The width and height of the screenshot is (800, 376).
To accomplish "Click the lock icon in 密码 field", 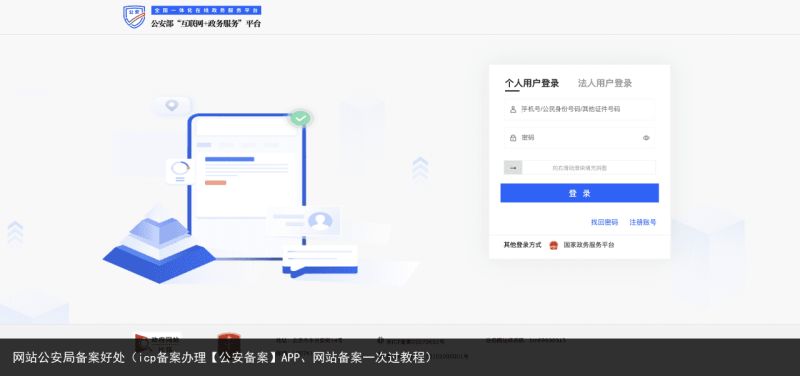I will [x=513, y=138].
